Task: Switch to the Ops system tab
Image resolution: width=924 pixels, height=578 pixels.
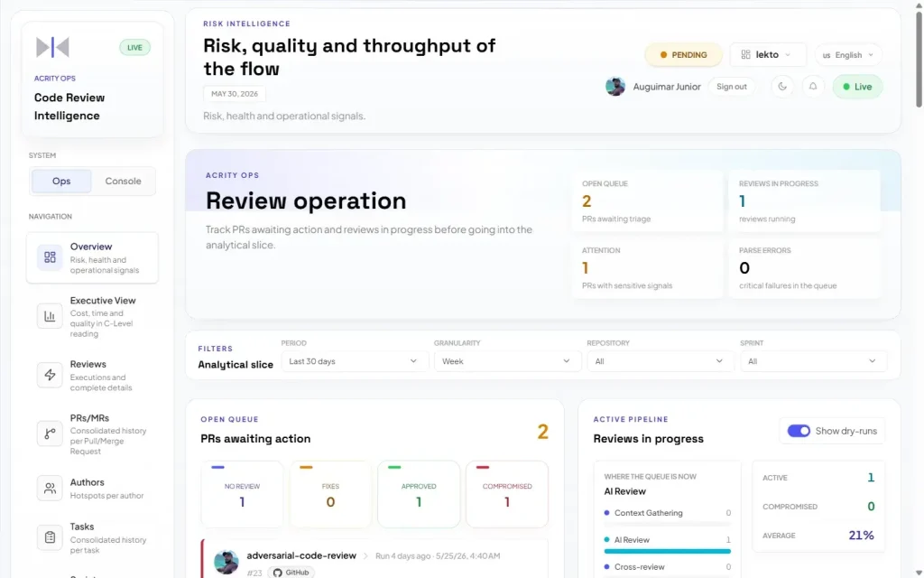Action: tap(61, 181)
